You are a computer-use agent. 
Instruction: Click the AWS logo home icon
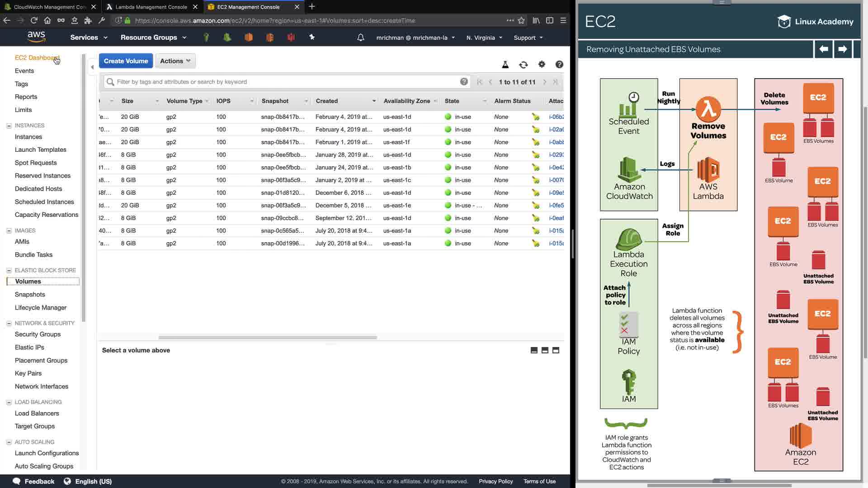(x=36, y=37)
